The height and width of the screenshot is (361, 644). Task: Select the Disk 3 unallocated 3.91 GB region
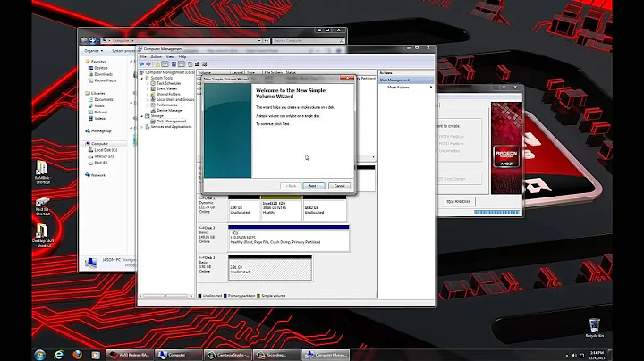[x=270, y=270]
